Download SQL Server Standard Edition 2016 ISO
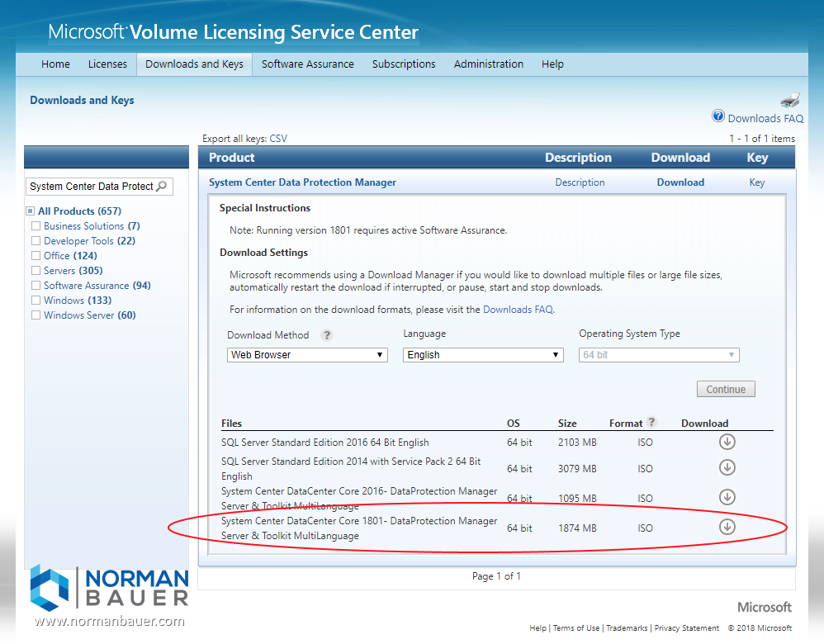The height and width of the screenshot is (644, 824). [x=727, y=442]
